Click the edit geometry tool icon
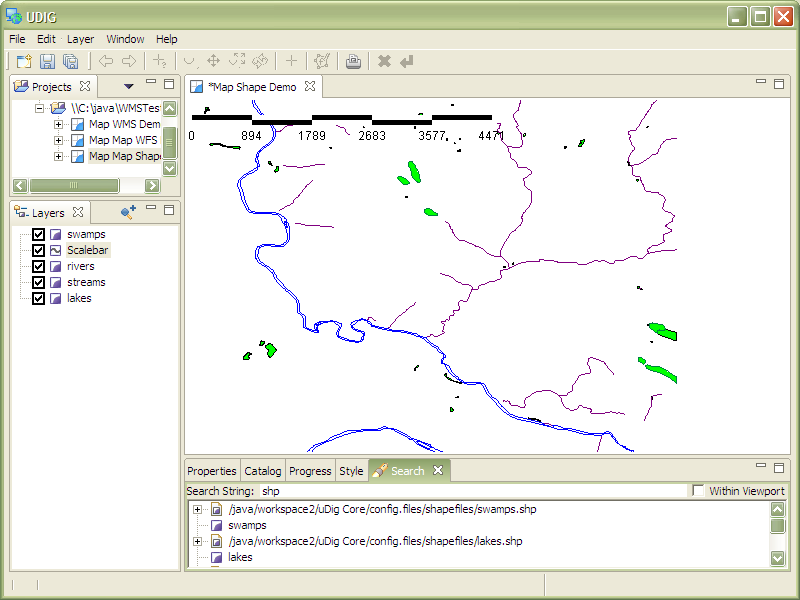This screenshot has width=800, height=600. pyautogui.click(x=321, y=61)
